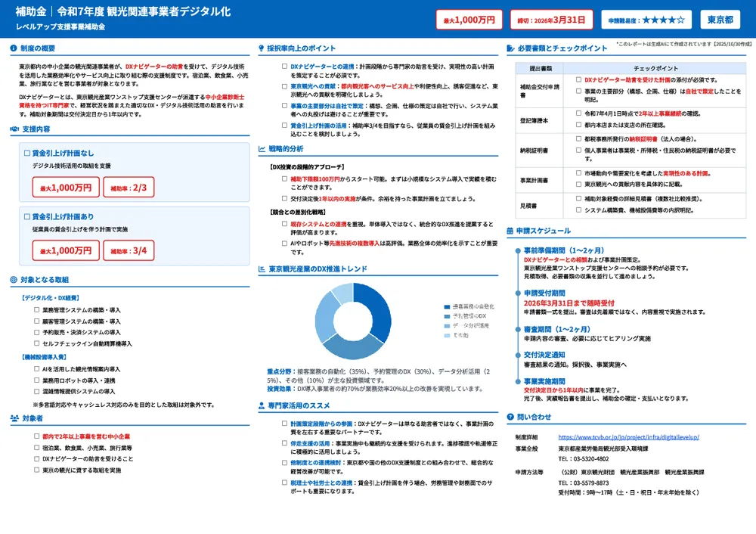Click the clipboard icon beside 必要書類とチェックポイント
Screen dimensions: 756x534
510,48
